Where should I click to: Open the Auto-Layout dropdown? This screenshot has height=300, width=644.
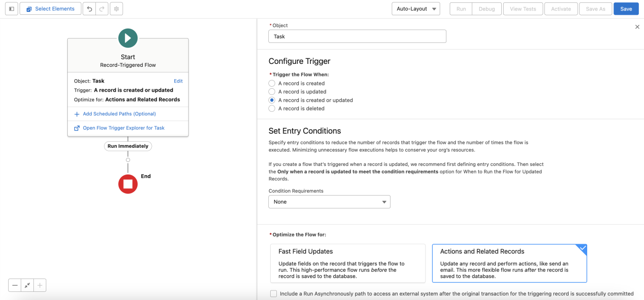point(416,9)
